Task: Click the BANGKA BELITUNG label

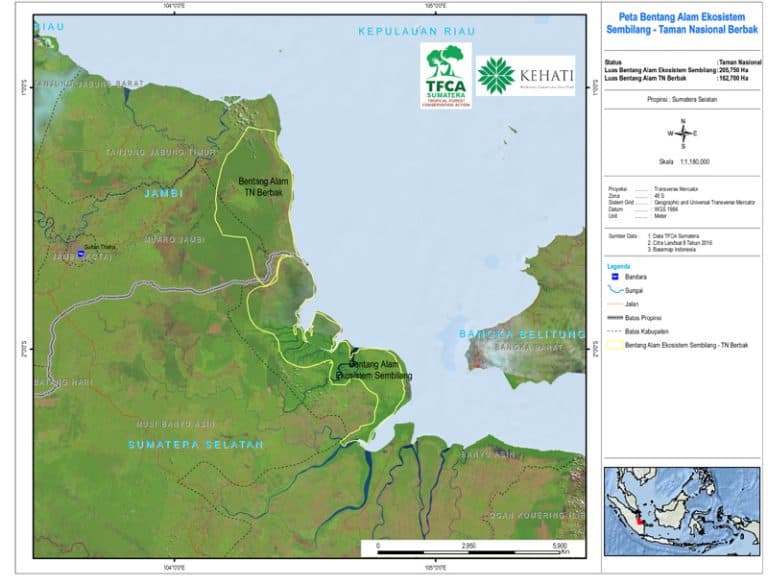Action: click(520, 333)
